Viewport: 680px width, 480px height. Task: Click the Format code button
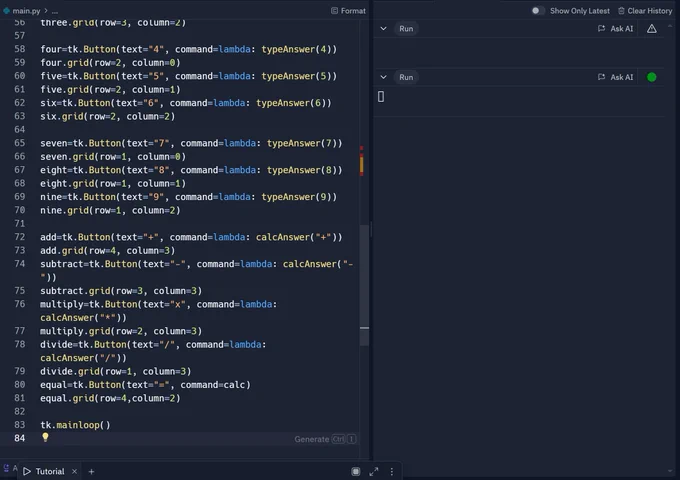(348, 11)
